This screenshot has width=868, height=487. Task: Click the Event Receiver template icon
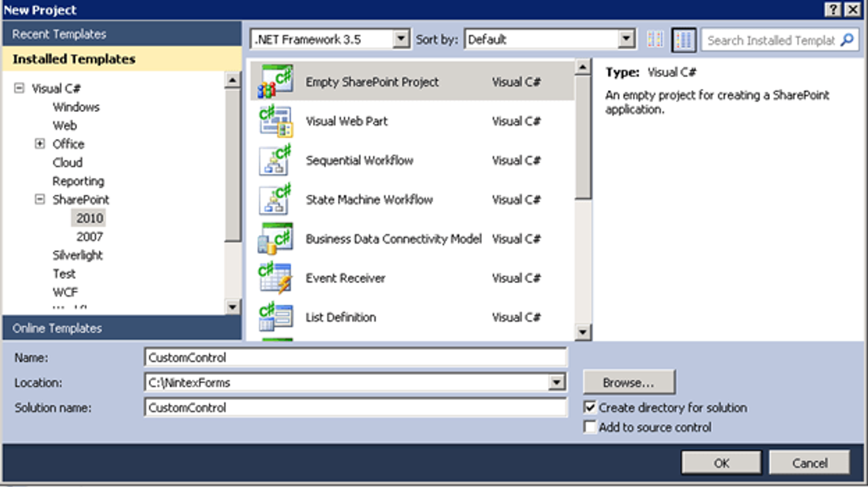tap(275, 278)
